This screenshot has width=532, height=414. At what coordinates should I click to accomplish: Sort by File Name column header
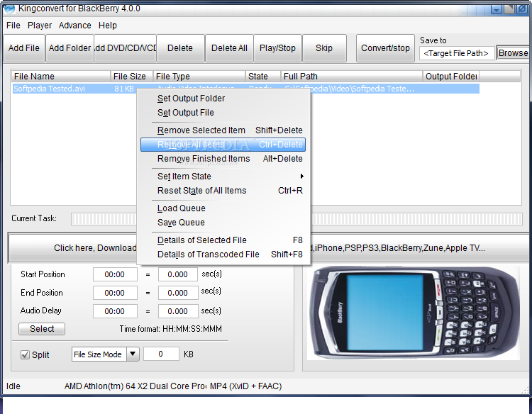tap(61, 77)
